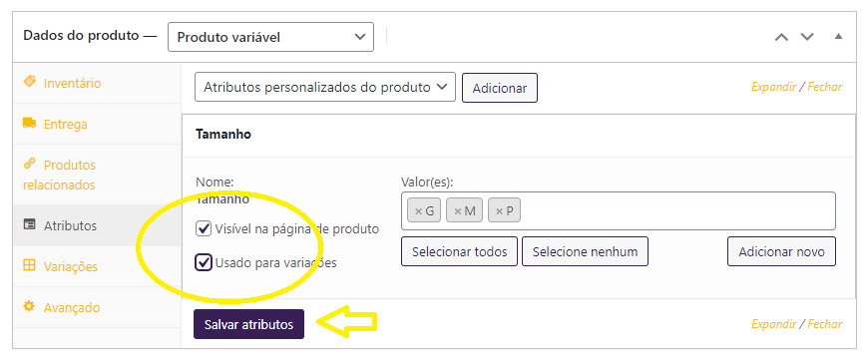Uncheck Usado para variações checkbox
The width and height of the screenshot is (868, 363).
204,262
